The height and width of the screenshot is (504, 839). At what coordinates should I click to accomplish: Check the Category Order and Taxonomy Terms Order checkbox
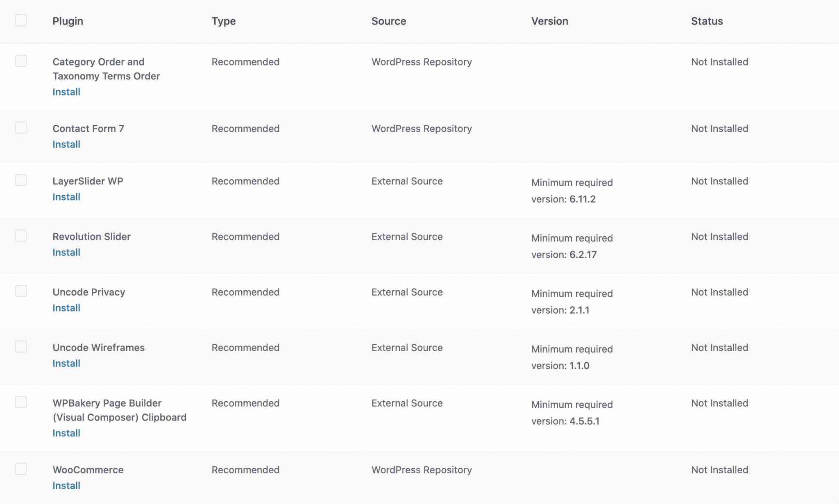21,61
